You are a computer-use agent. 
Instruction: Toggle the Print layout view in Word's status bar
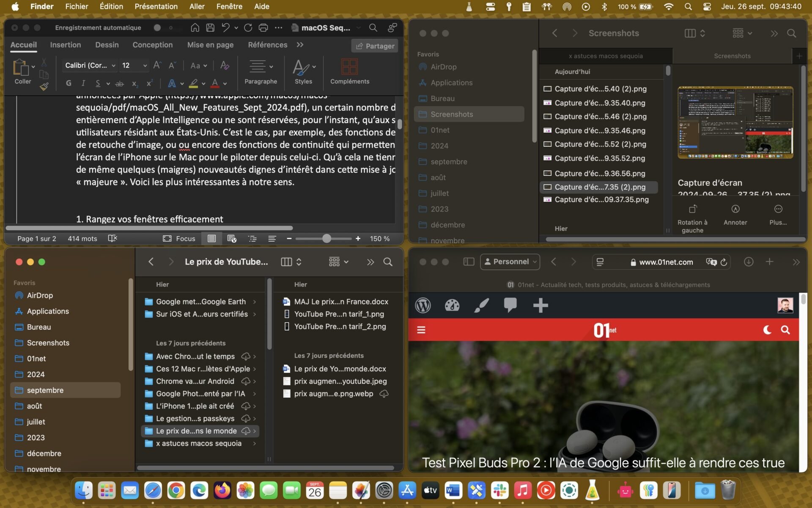[x=211, y=238]
